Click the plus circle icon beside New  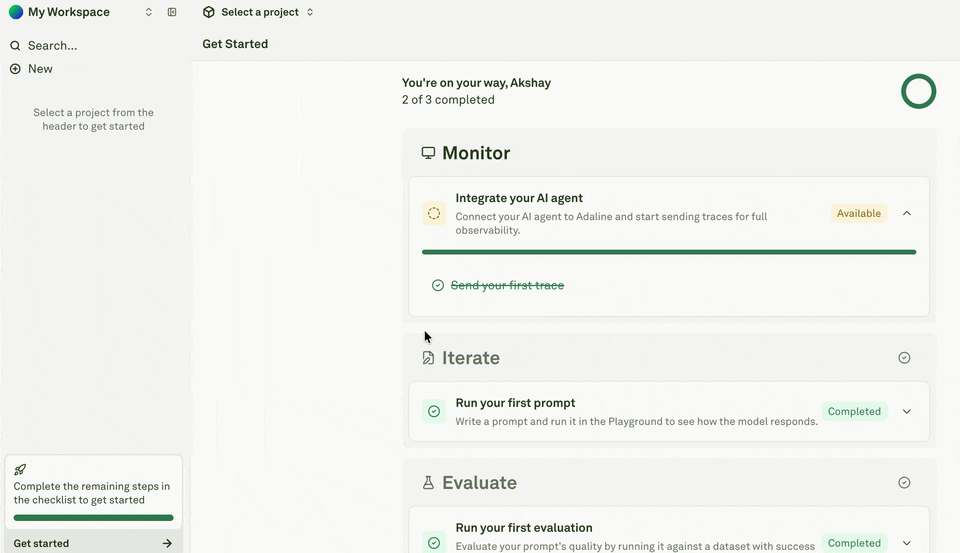15,69
